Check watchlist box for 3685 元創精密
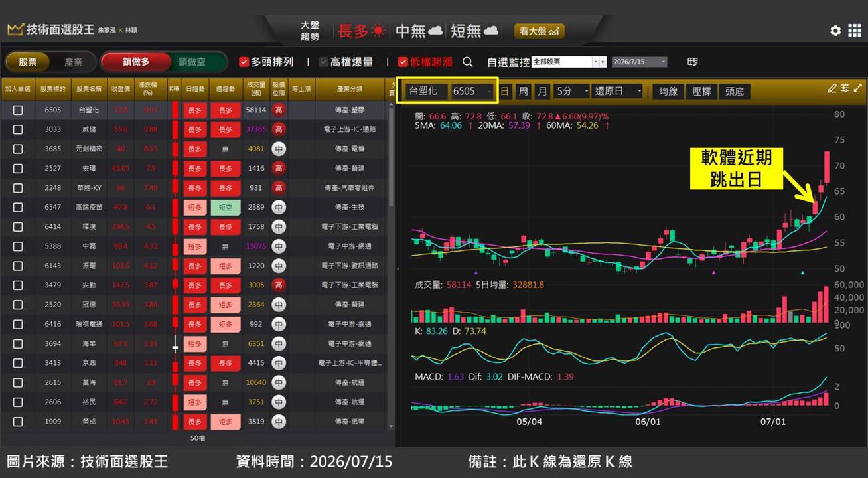The width and height of the screenshot is (868, 478). (x=18, y=149)
